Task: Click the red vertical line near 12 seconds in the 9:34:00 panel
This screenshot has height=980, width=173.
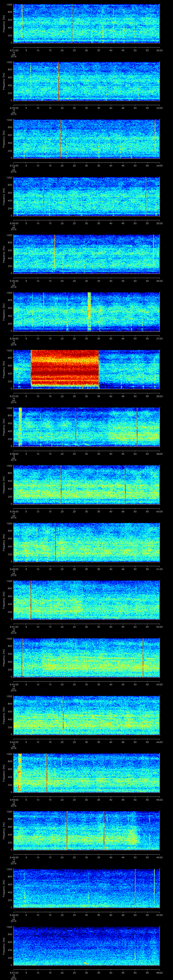Action: pyautogui.click(x=43, y=197)
